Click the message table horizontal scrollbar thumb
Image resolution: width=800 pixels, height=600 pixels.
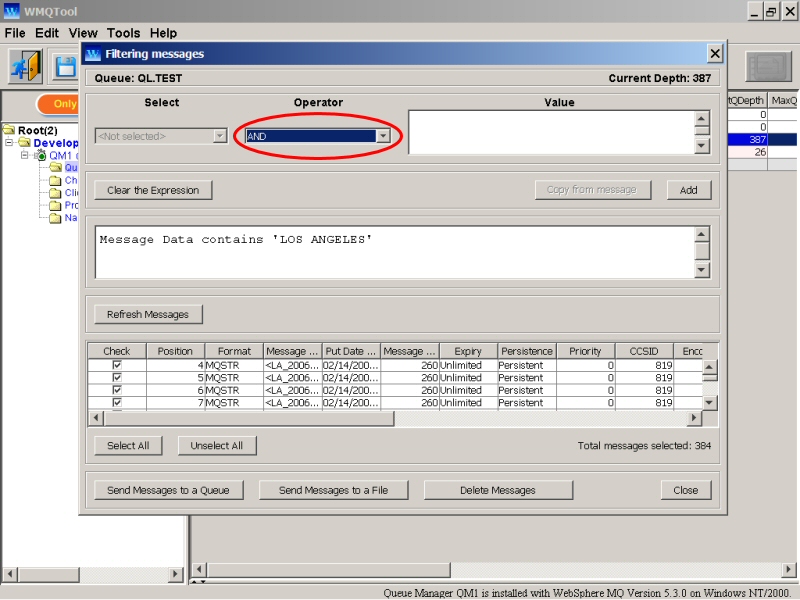coord(248,418)
